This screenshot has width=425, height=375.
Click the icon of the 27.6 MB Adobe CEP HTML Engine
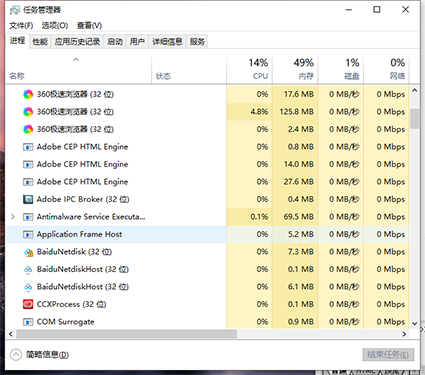[28, 182]
